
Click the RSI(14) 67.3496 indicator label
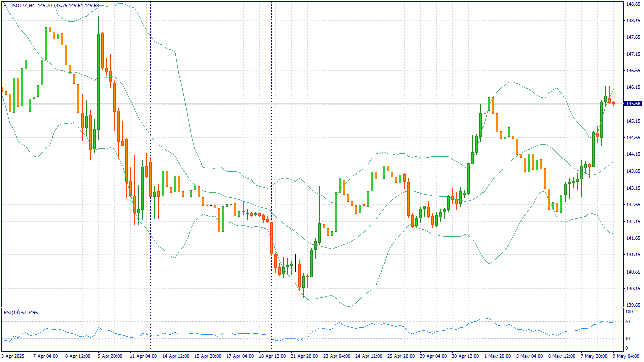click(21, 313)
